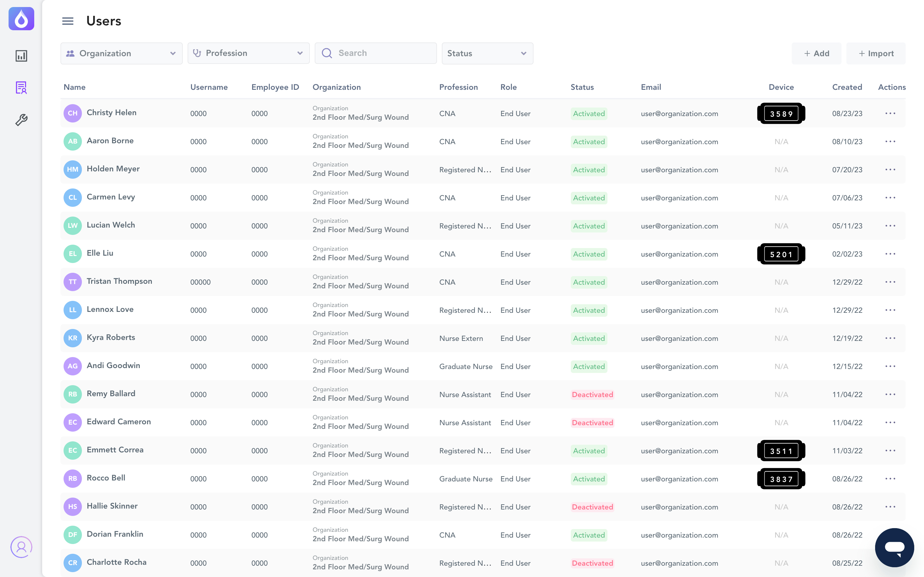Open the chat support bubble
Image resolution: width=924 pixels, height=577 pixels.
click(894, 547)
